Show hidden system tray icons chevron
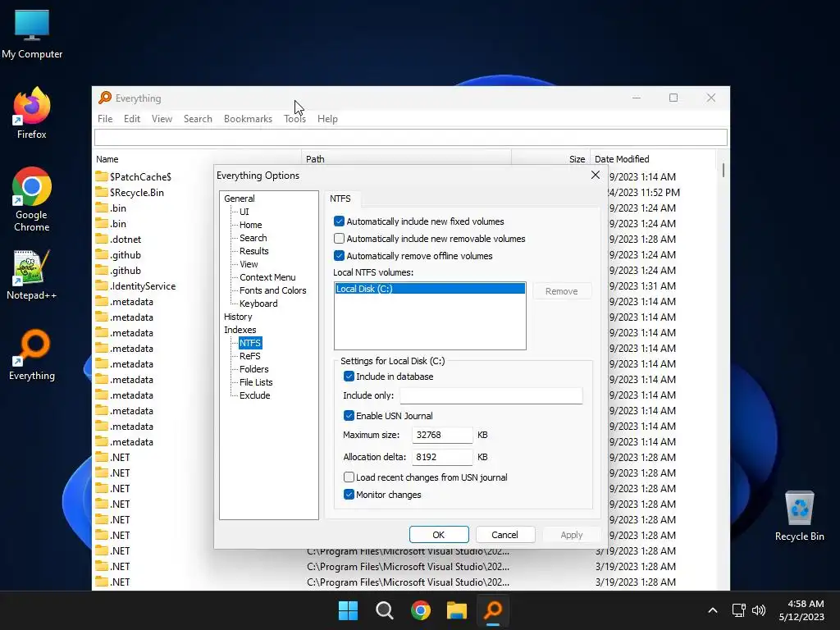 713,610
